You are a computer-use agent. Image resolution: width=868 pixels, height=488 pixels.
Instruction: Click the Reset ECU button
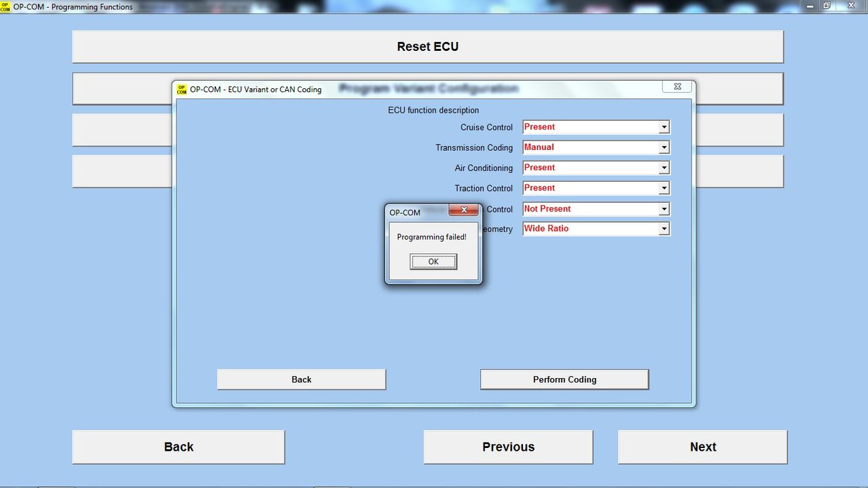428,47
